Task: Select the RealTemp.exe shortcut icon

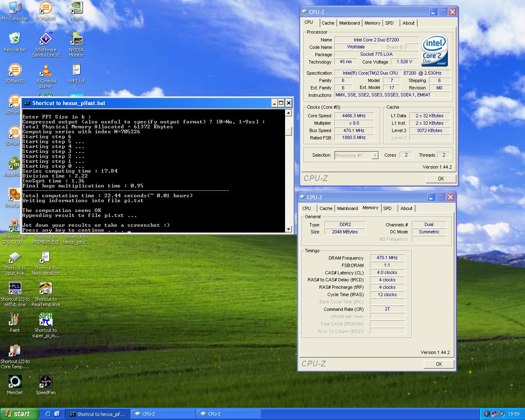Action: click(46, 294)
